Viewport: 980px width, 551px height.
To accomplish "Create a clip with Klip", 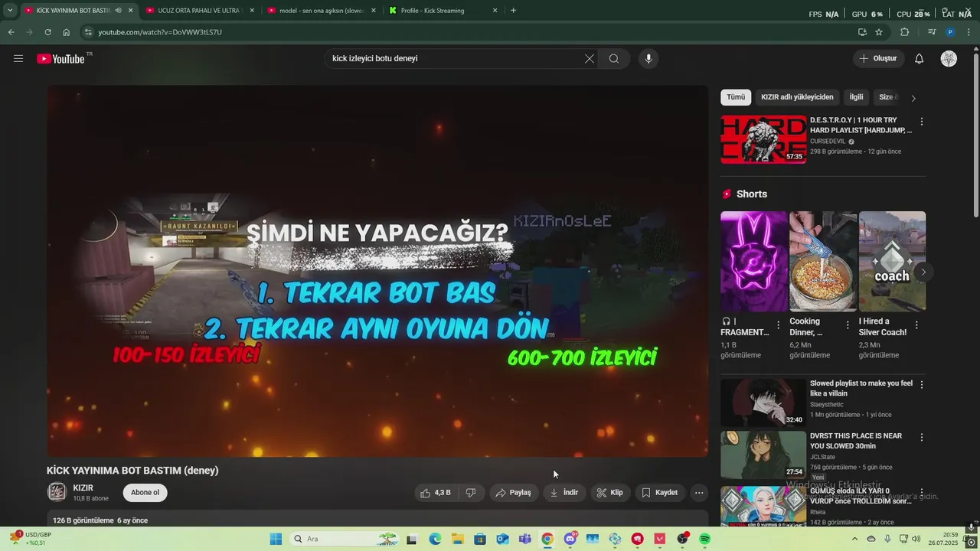I will click(610, 493).
